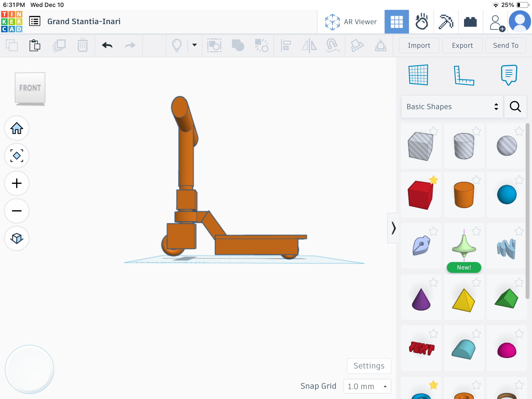Viewport: 532px width, 399px height.
Task: Collapse the shapes panel chevron
Action: [x=393, y=228]
